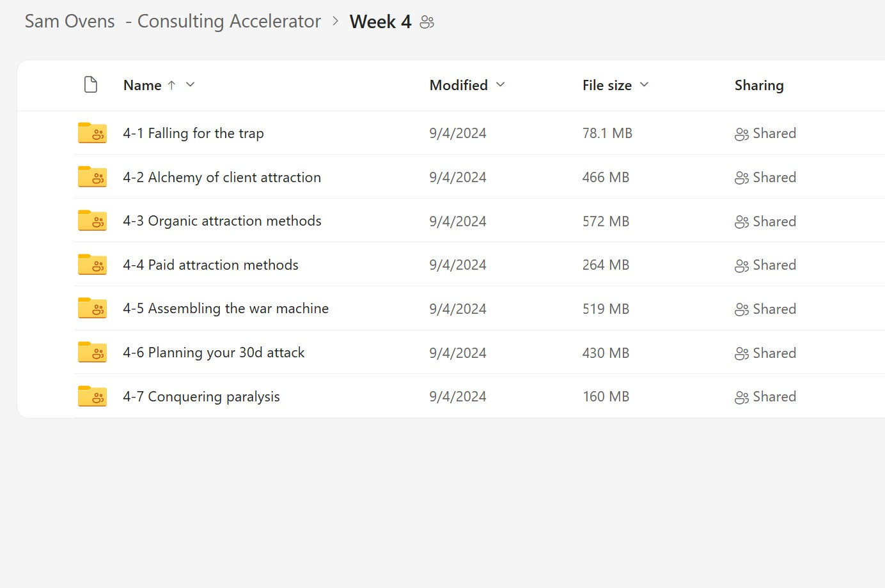Open the 4-1 Falling for the trap folder icon
This screenshot has width=885, height=588.
[x=92, y=133]
